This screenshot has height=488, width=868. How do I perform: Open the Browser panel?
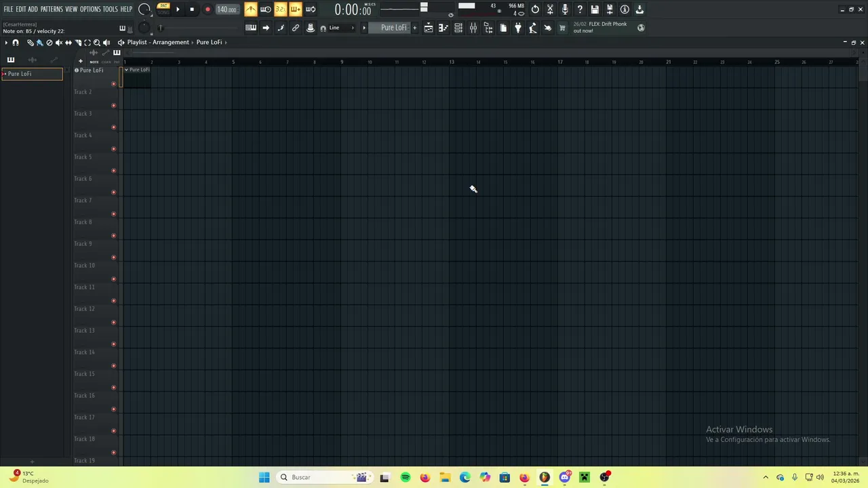click(489, 28)
